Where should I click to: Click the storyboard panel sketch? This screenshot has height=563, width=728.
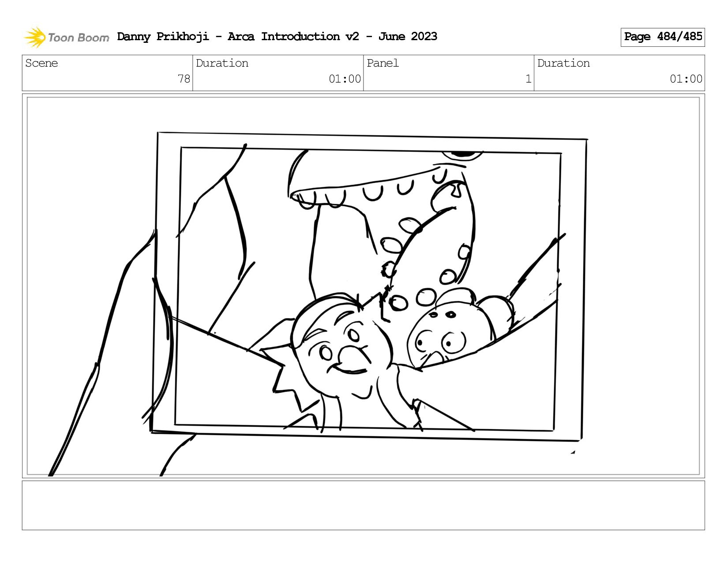(363, 286)
